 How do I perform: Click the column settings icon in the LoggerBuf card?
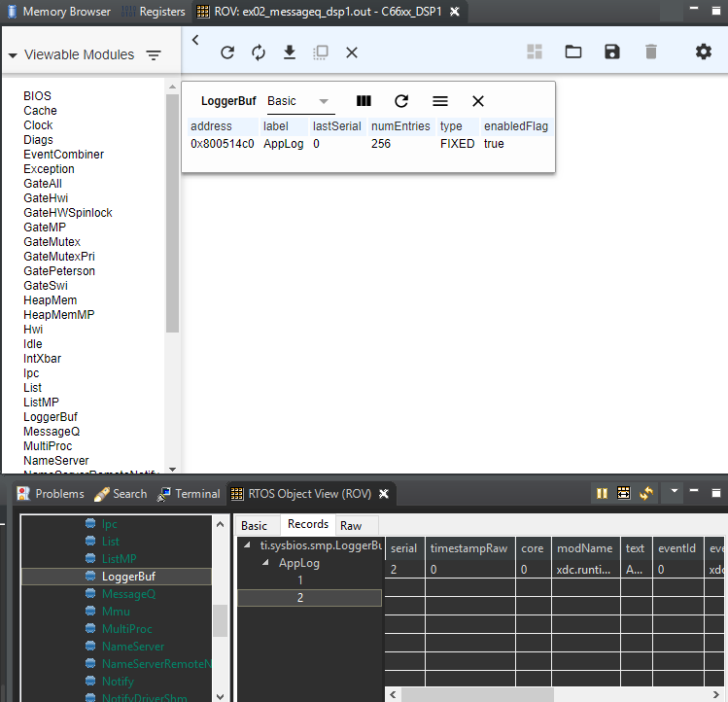click(364, 101)
